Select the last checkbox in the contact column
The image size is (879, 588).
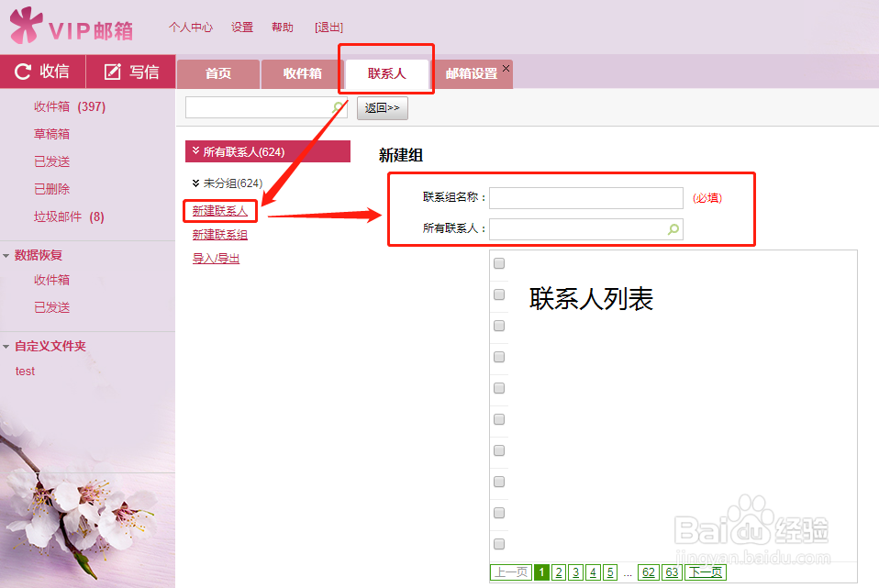(498, 543)
